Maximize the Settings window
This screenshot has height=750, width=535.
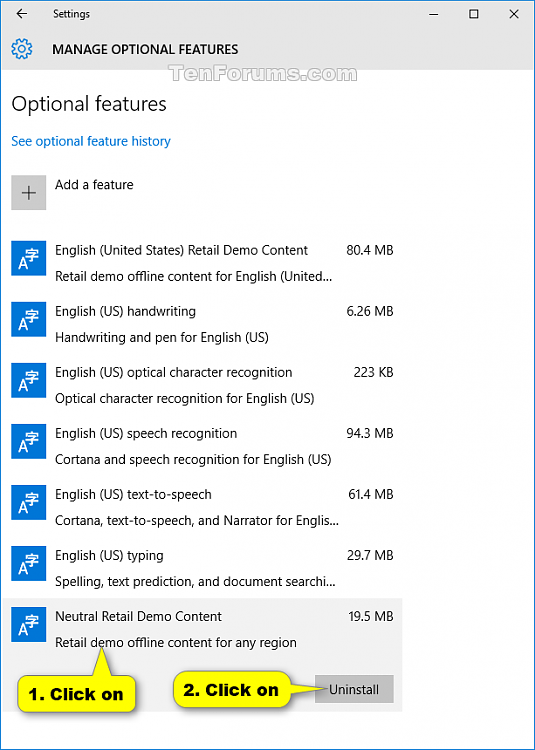pos(473,14)
